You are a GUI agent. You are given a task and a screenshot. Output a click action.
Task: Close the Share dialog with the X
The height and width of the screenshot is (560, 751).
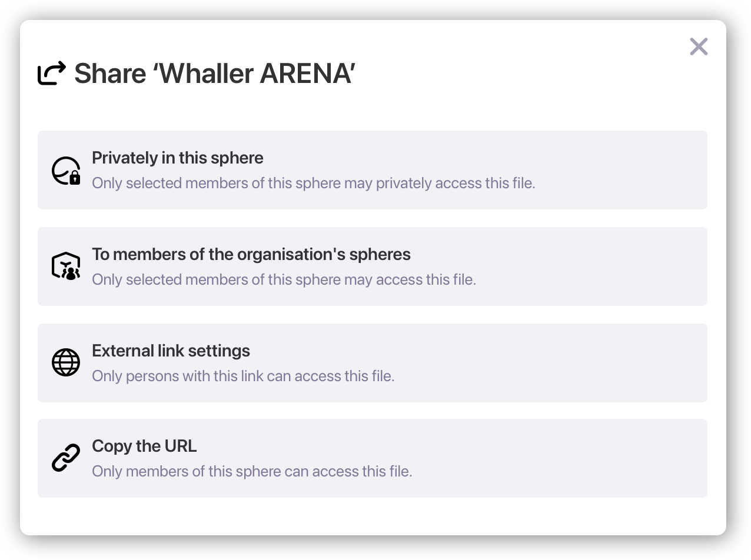coord(699,46)
